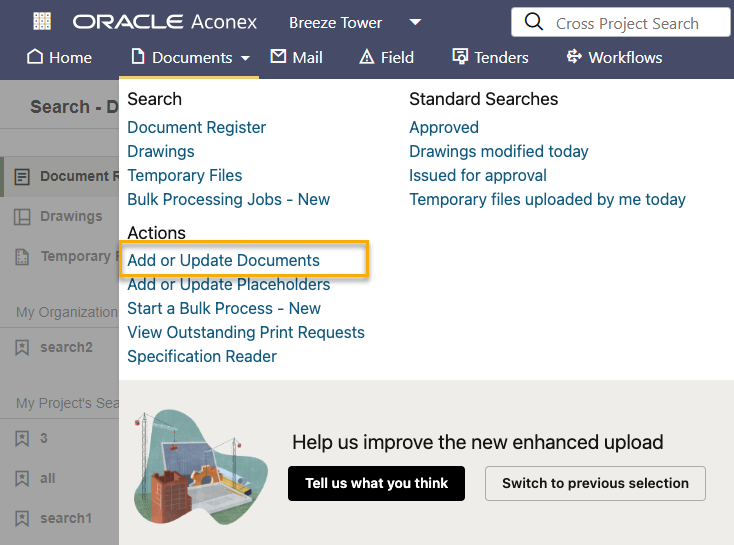The width and height of the screenshot is (734, 545).
Task: Click the Home house icon
Action: (x=35, y=57)
